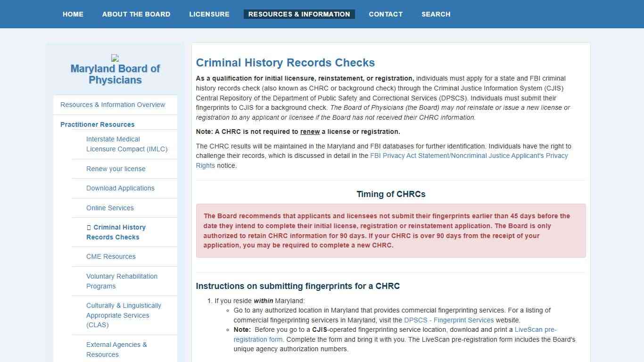This screenshot has width=644, height=362.
Task: Navigate to the HOME menu item
Action: (73, 14)
